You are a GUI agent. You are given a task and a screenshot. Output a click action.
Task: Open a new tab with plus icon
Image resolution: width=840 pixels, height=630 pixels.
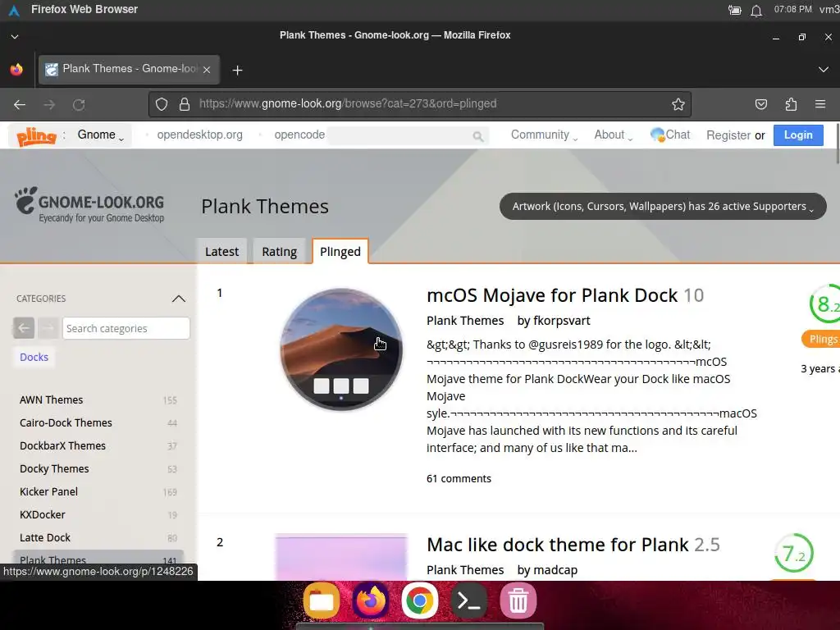coord(237,71)
